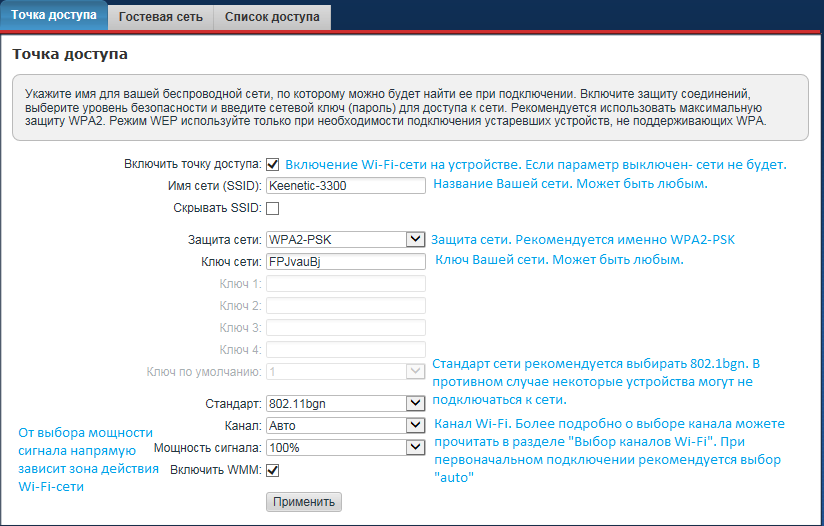Screen dimensions: 824x526
Task: Disable the Включить точку доступа checkbox
Action: coord(272,164)
